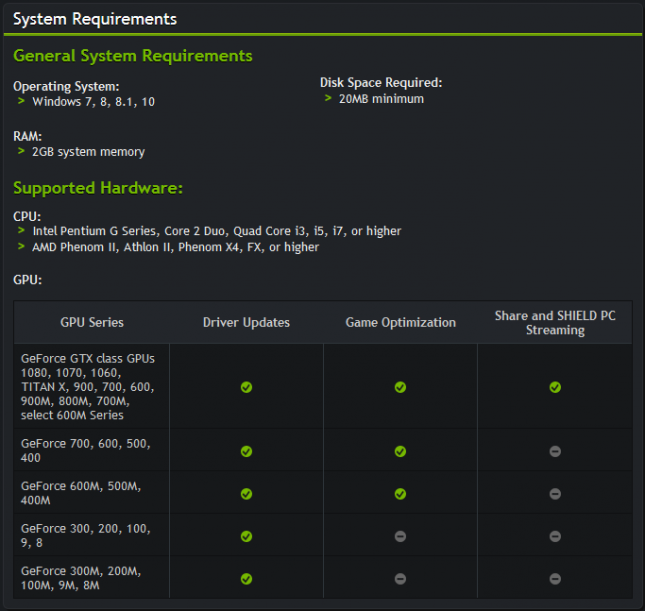This screenshot has width=645, height=611.
Task: Click SHIELD Streaming unsupported icon for GeForce 300, 200, 100
Action: point(555,537)
